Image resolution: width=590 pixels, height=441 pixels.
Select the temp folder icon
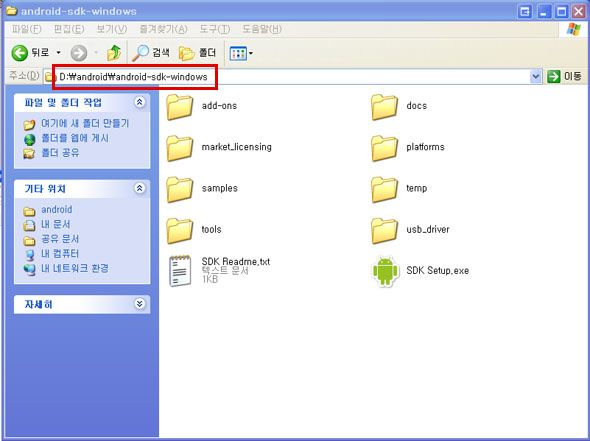(x=384, y=189)
